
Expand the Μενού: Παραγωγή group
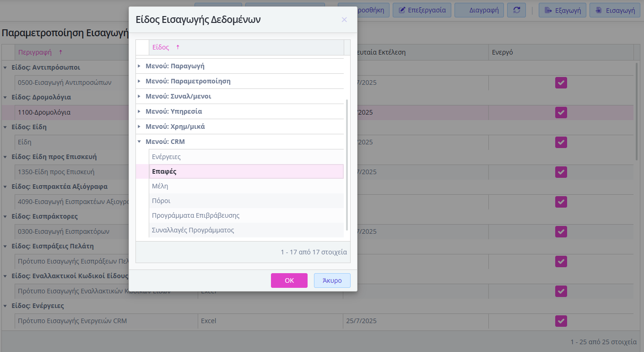(x=139, y=66)
